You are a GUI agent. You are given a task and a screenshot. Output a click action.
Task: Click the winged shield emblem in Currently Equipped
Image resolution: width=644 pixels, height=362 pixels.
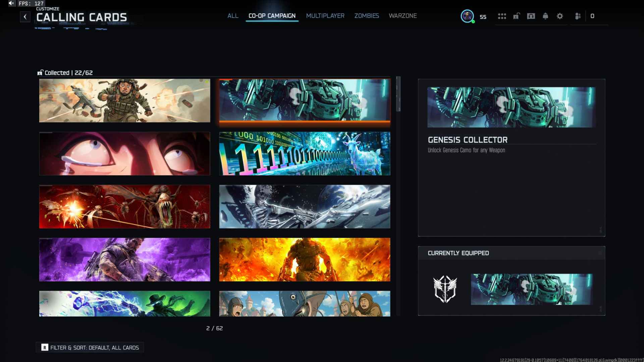point(445,289)
